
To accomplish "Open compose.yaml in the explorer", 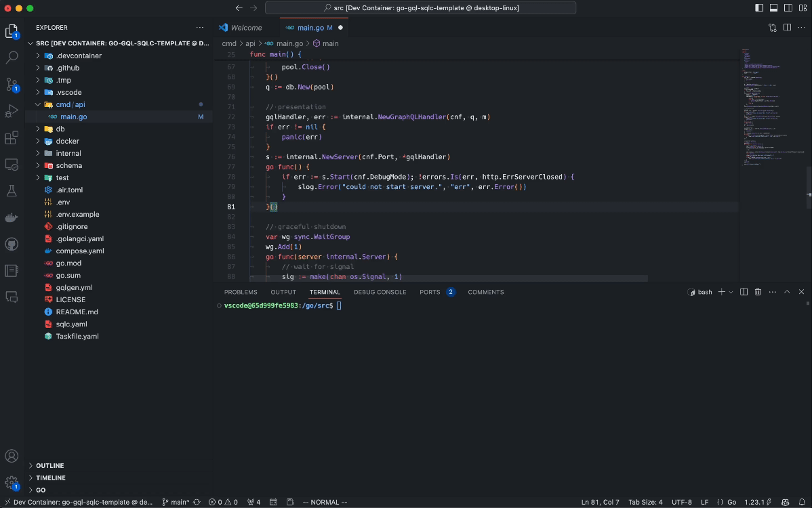I will [80, 251].
